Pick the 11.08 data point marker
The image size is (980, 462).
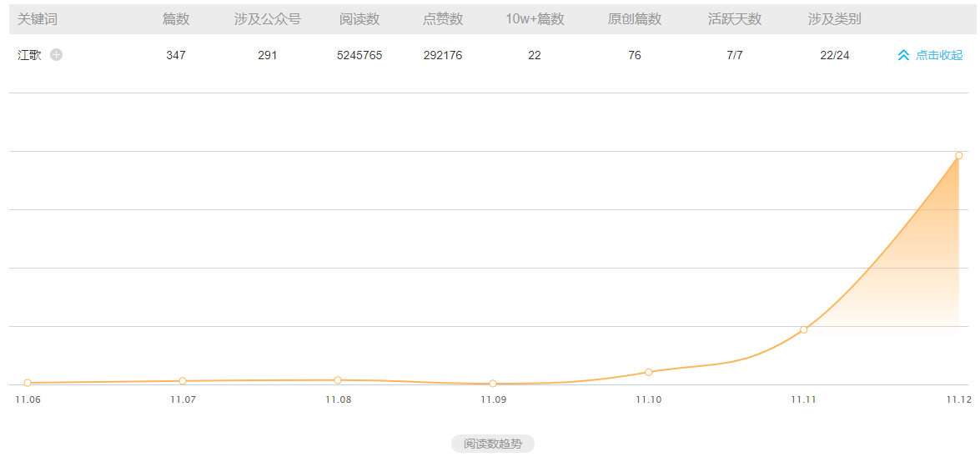338,380
